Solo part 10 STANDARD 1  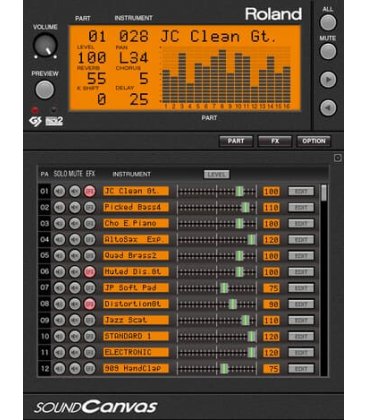tap(59, 336)
